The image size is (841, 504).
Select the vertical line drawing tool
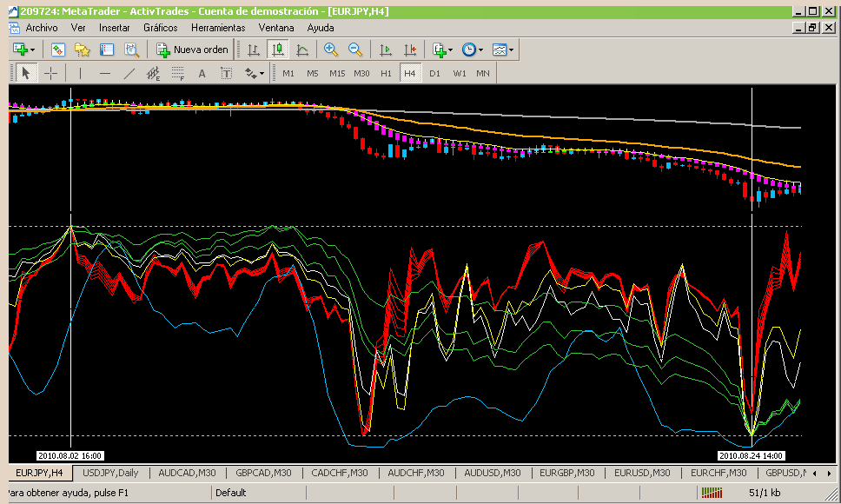(81, 73)
